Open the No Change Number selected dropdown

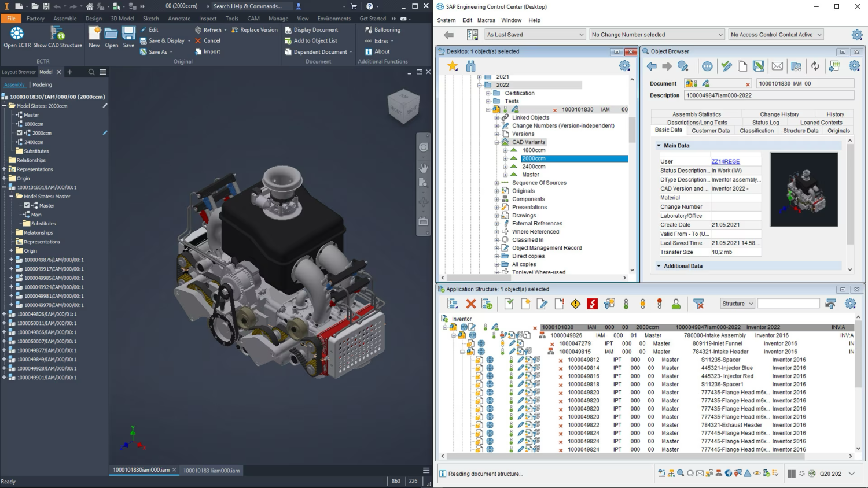[x=657, y=35]
